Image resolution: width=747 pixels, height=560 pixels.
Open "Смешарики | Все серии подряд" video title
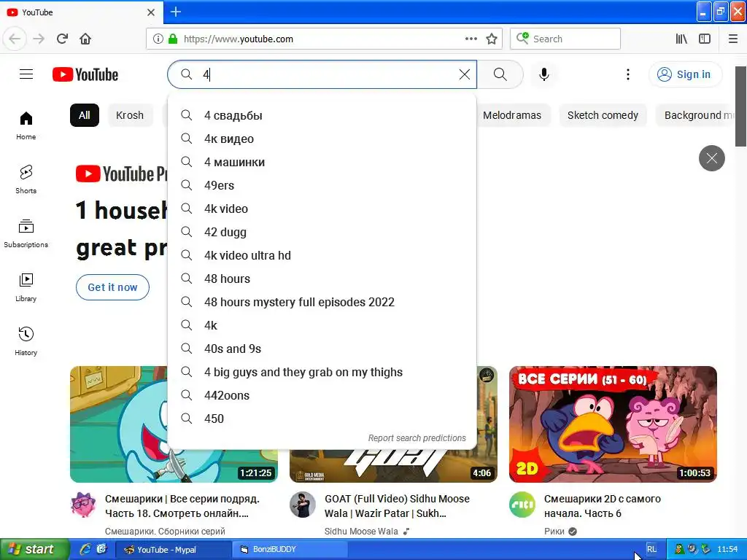tap(182, 506)
